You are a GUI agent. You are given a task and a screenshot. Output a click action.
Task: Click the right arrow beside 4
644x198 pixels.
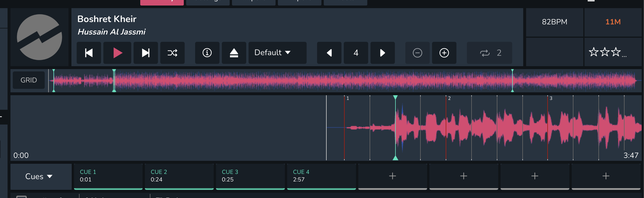pos(382,53)
